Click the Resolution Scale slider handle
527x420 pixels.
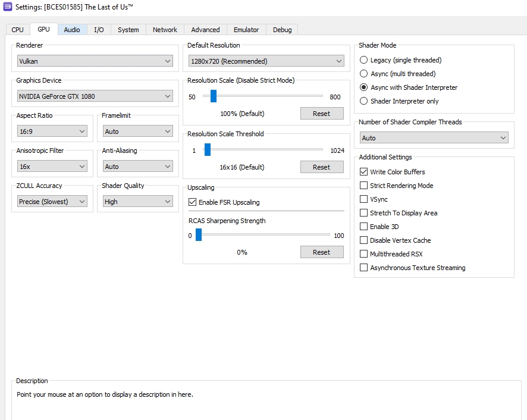(x=214, y=96)
